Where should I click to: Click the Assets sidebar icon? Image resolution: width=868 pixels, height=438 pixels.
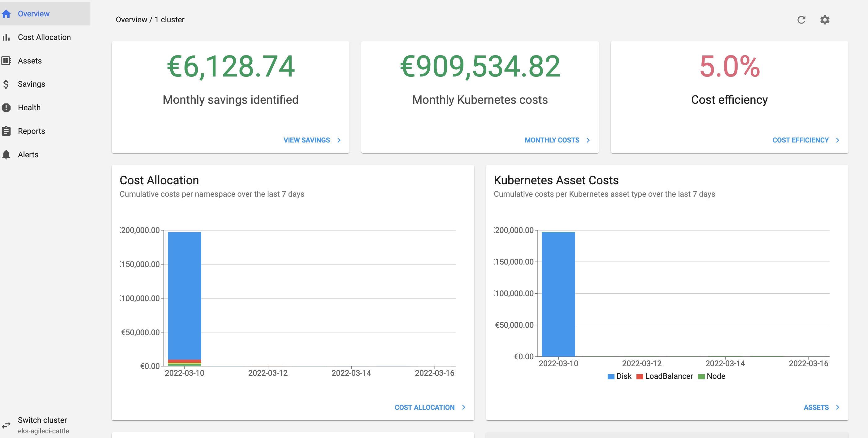[7, 61]
